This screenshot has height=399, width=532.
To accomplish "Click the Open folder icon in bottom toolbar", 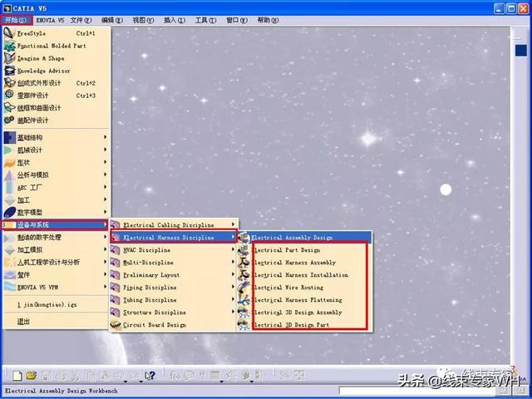I will 32,375.
